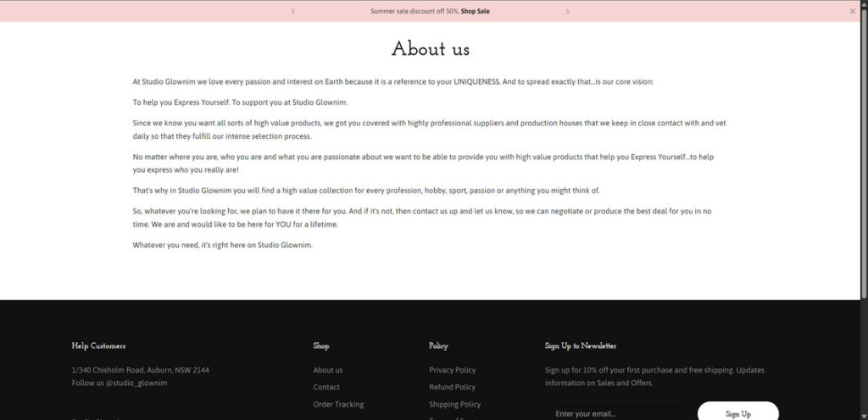Open Privacy Policy link
The height and width of the screenshot is (420, 868).
pos(453,370)
